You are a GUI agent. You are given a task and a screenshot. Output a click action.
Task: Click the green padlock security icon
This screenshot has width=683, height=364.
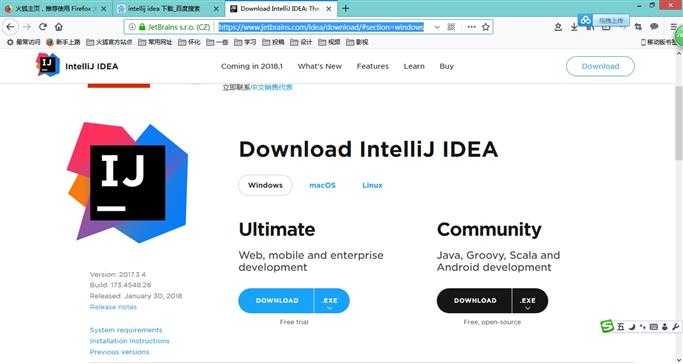coord(142,27)
